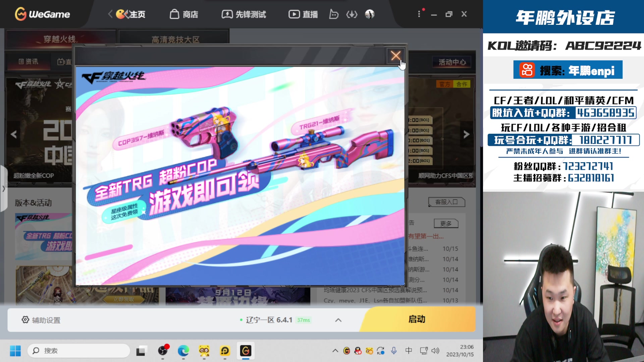This screenshot has width=644, height=362.
Task: Open 辅助设置 auxiliary settings
Action: pos(41,320)
